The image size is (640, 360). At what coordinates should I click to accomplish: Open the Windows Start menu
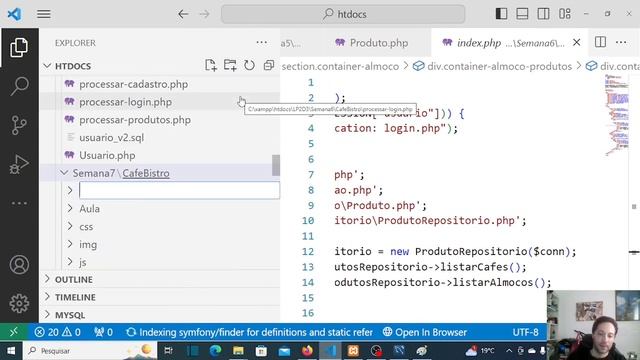coord(11,351)
